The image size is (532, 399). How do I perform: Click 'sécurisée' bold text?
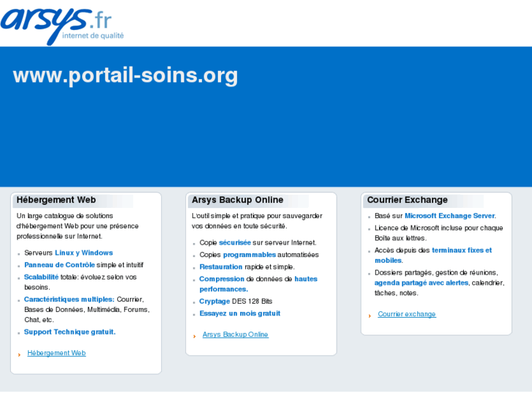coord(235,242)
